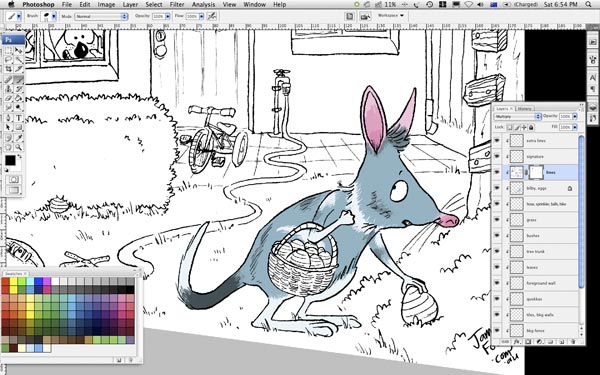Select the Clone Stamp tool
This screenshot has width=600, height=375.
point(8,89)
